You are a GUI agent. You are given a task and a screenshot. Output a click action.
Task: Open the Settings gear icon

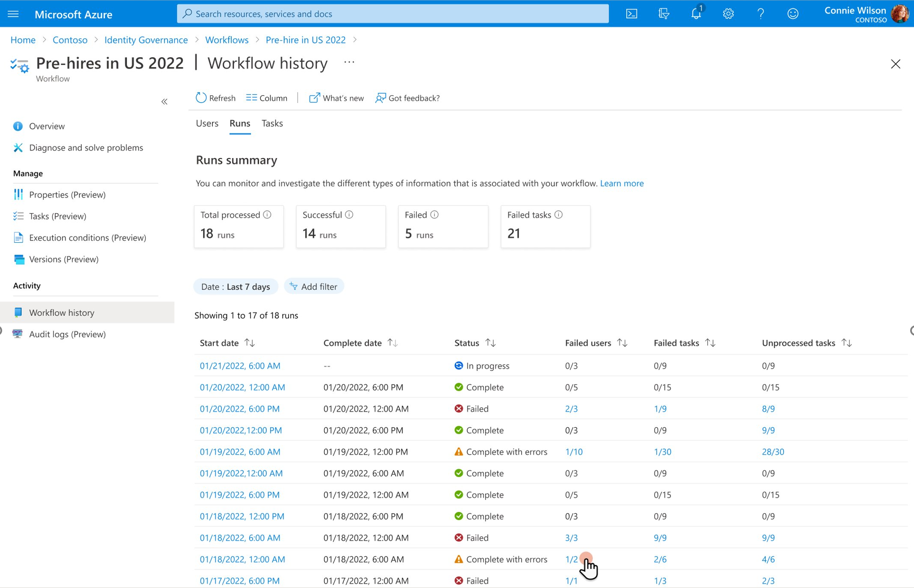(x=728, y=13)
